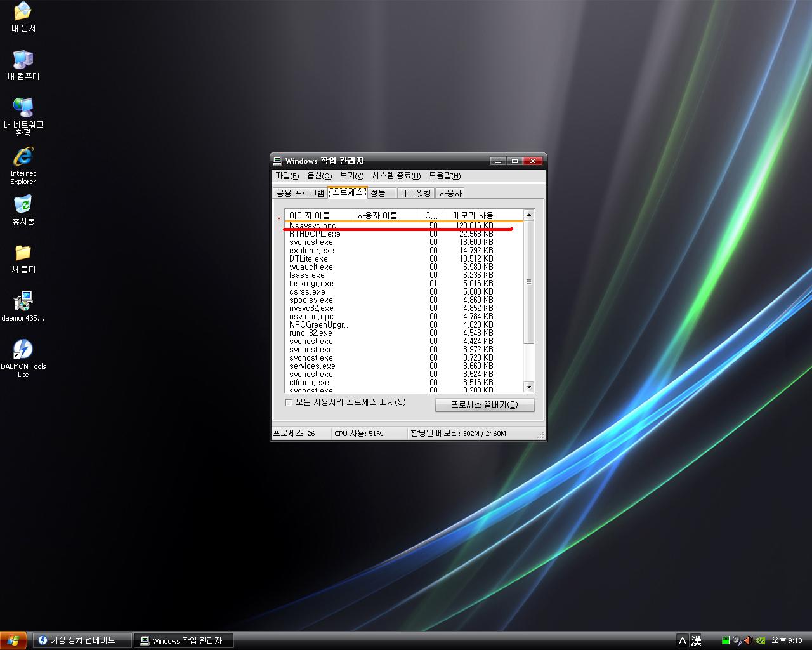Click the process list scroll-up arrow

529,215
